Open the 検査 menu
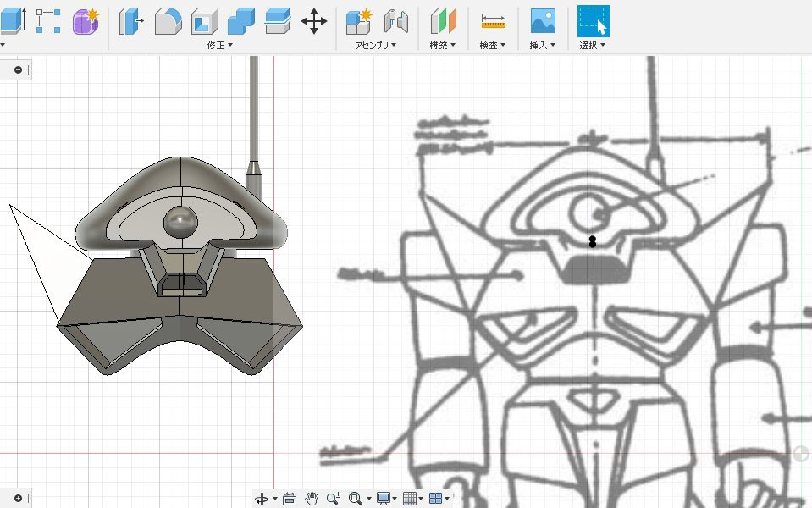The height and width of the screenshot is (508, 812). click(x=493, y=45)
